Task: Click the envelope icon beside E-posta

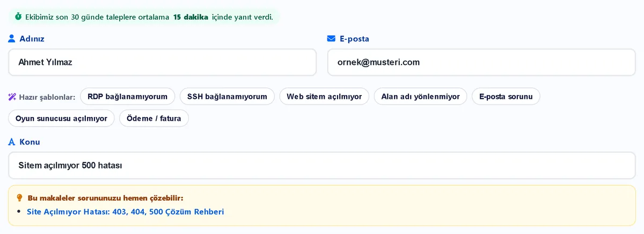Action: coord(331,39)
